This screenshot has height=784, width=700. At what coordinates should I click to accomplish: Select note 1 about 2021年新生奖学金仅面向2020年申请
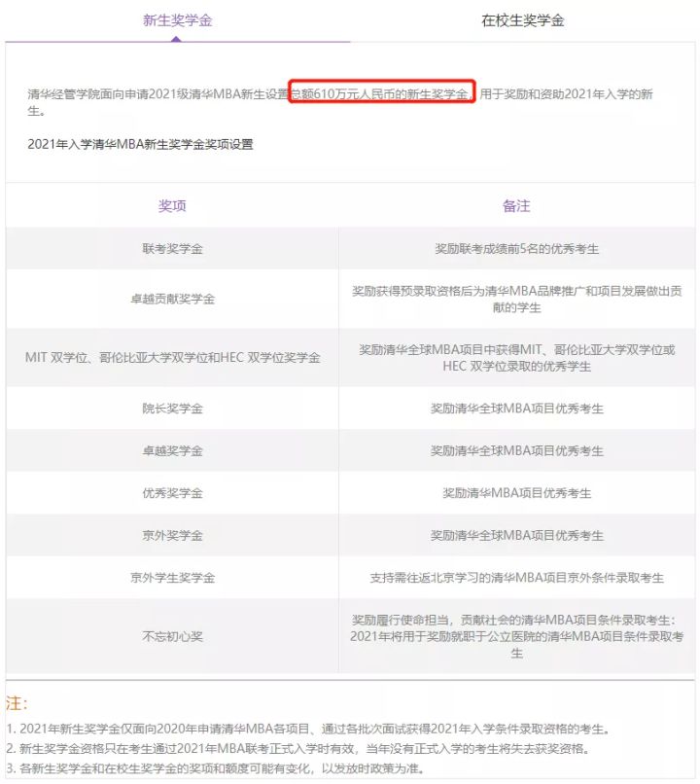[x=308, y=729]
